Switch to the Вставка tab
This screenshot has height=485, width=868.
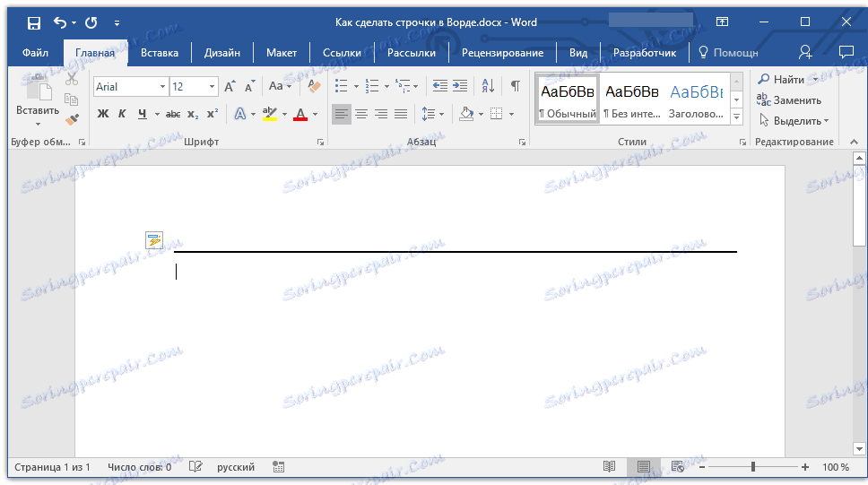[x=160, y=53]
